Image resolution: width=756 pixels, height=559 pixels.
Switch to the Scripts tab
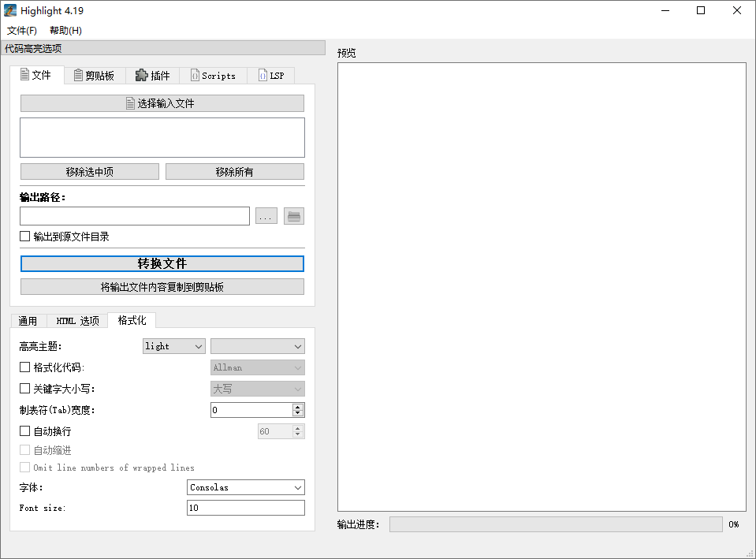[213, 76]
